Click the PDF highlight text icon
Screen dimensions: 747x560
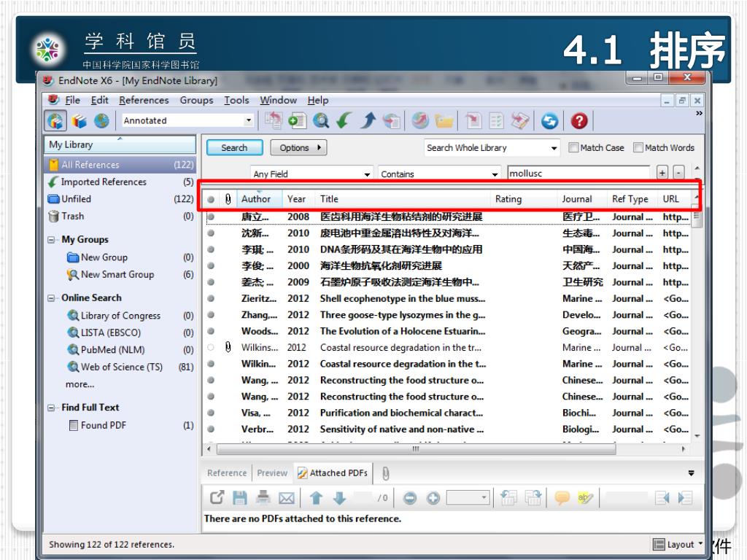coord(585,498)
